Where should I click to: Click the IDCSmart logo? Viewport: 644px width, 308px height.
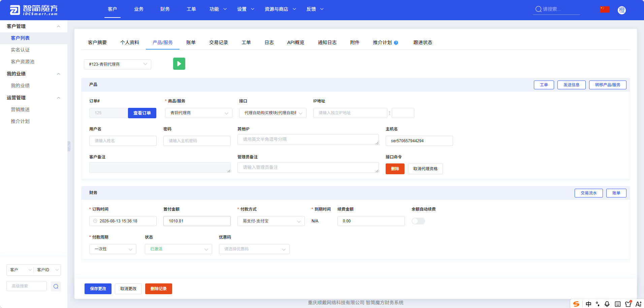34,10
